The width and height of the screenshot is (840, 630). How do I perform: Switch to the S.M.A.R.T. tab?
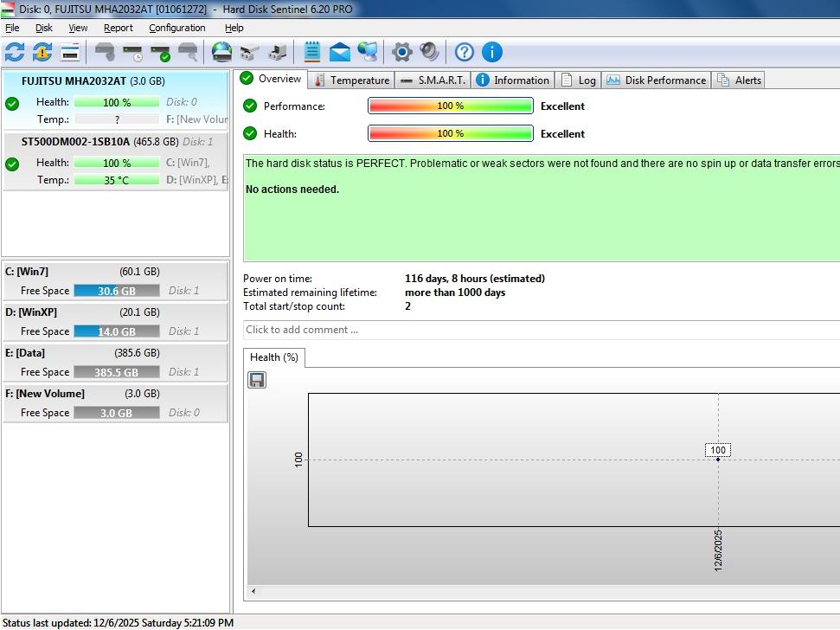click(x=433, y=80)
